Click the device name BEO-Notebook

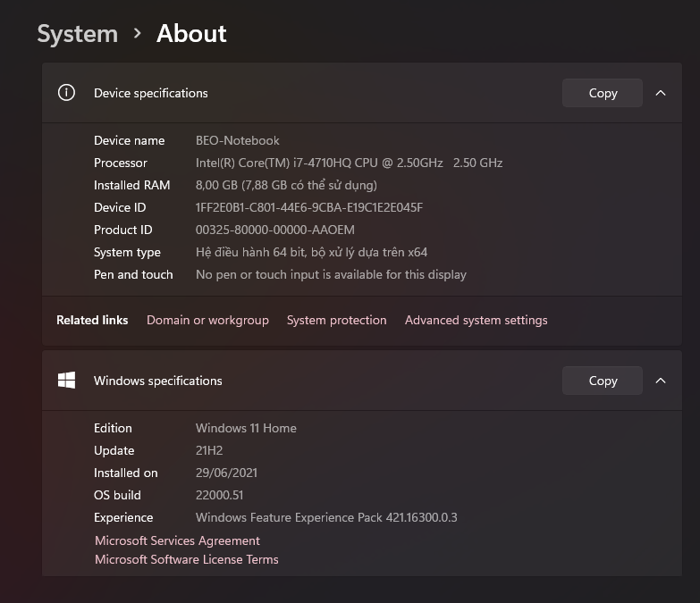(238, 140)
